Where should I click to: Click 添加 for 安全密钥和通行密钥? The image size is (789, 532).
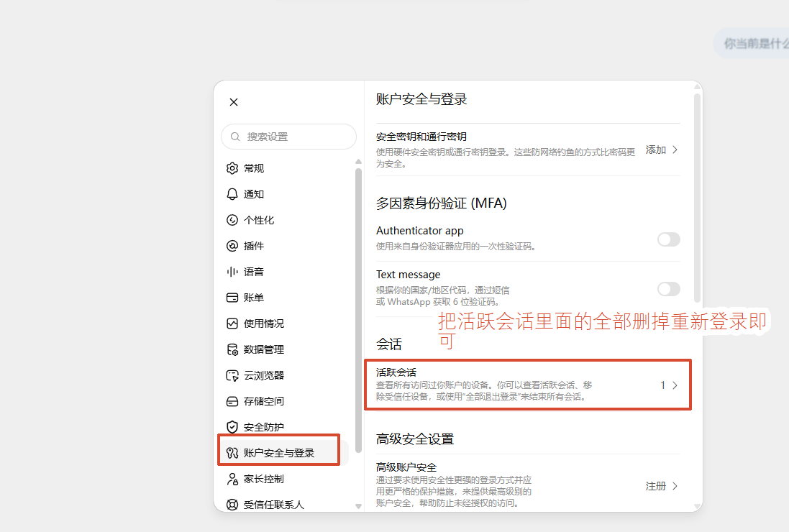(656, 150)
